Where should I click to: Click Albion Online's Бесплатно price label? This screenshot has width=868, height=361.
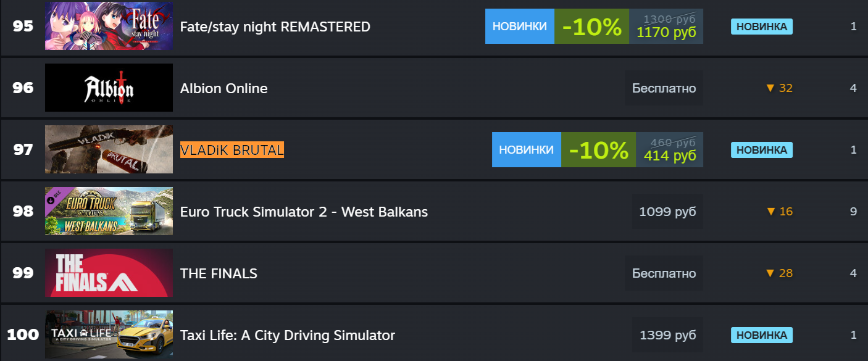tap(664, 88)
